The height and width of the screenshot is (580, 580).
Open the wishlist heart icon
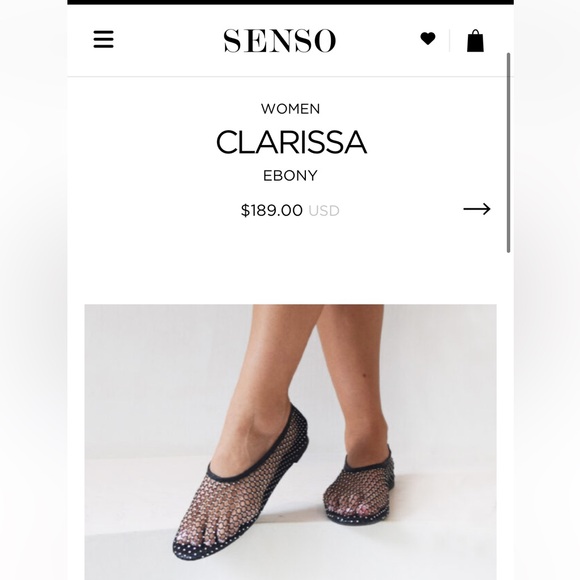[428, 38]
